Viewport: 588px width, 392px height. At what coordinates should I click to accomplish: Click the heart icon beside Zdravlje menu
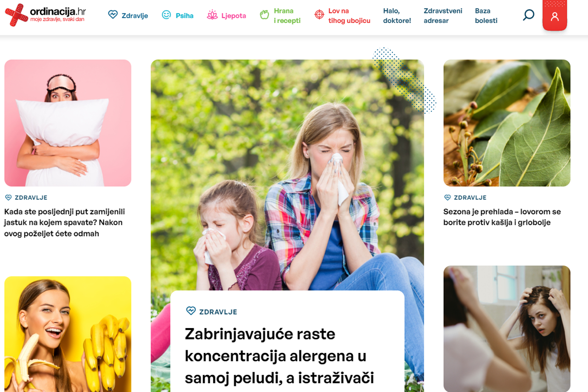(113, 15)
